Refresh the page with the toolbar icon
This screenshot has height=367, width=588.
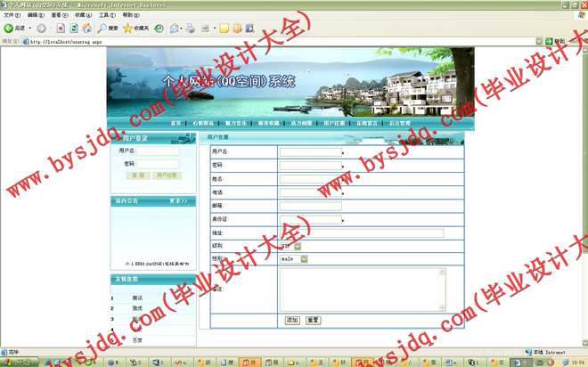point(74,28)
